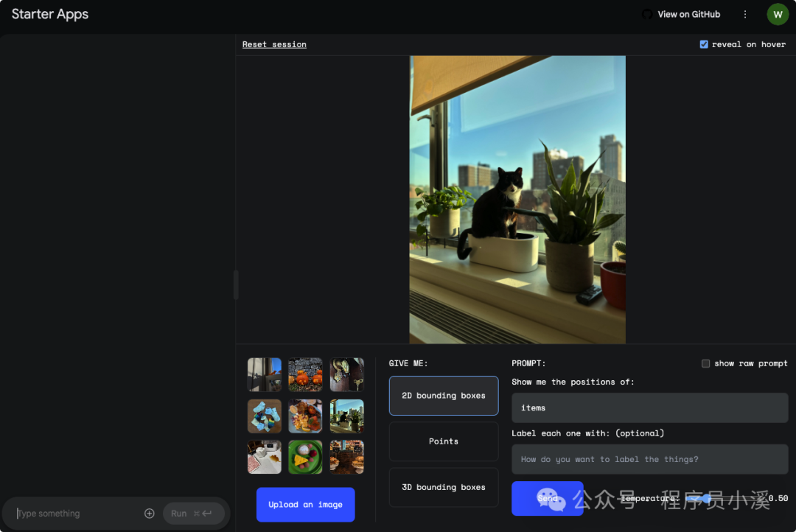Viewport: 796px width, 532px height.
Task: Enable show raw prompt
Action: point(705,363)
